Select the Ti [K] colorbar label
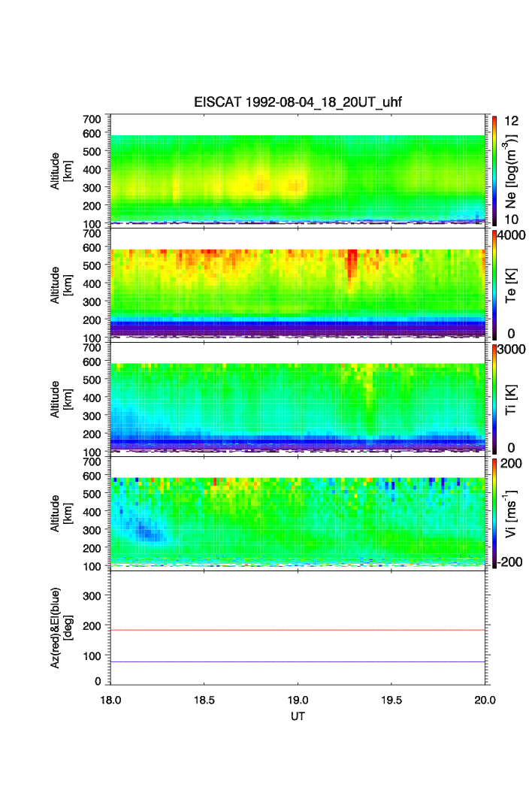Screen dimensions: 532x799 (x=511, y=400)
